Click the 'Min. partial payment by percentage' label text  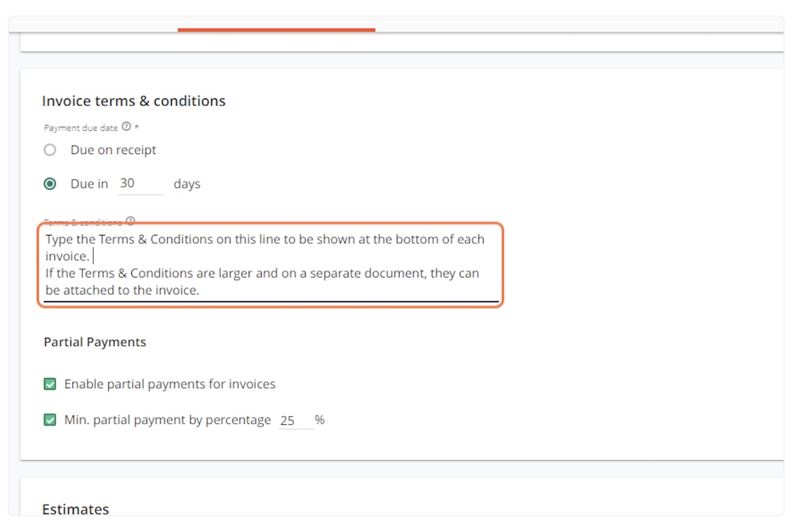[167, 420]
